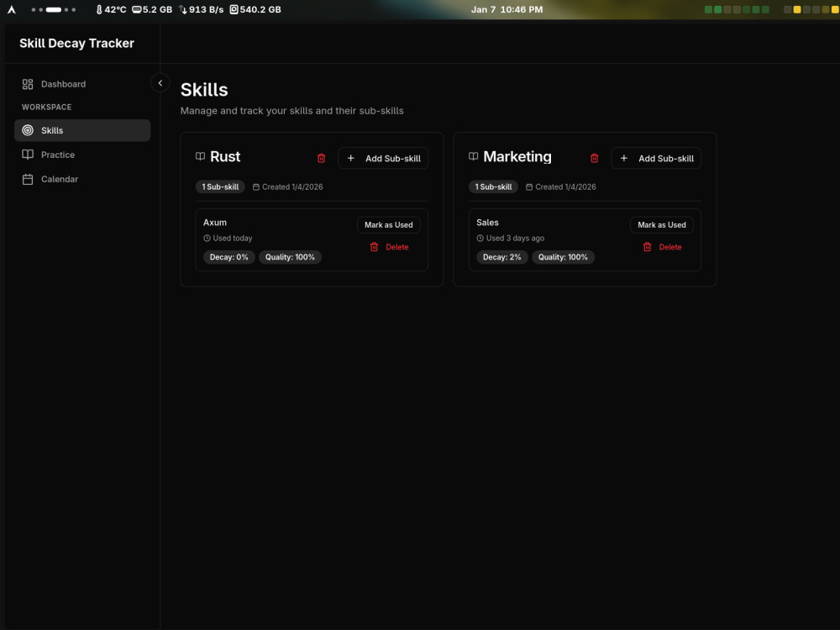Click the Sales sub-skill name
Viewport: 840px width, 630px height.
(487, 223)
